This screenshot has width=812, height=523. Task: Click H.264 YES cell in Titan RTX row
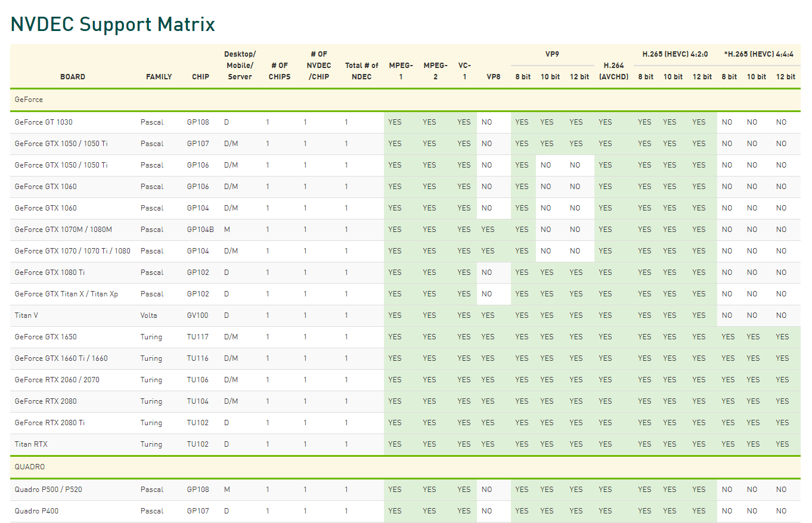coord(606,444)
